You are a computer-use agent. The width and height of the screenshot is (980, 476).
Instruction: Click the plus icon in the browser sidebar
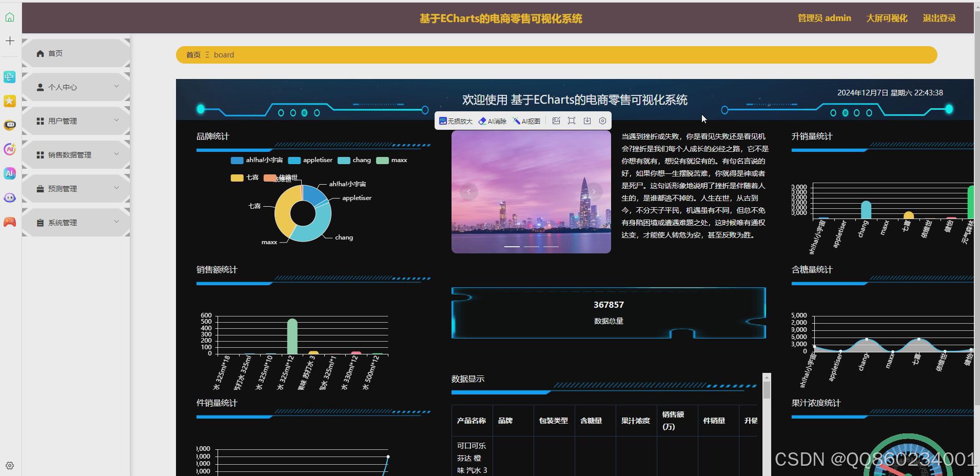(x=10, y=41)
